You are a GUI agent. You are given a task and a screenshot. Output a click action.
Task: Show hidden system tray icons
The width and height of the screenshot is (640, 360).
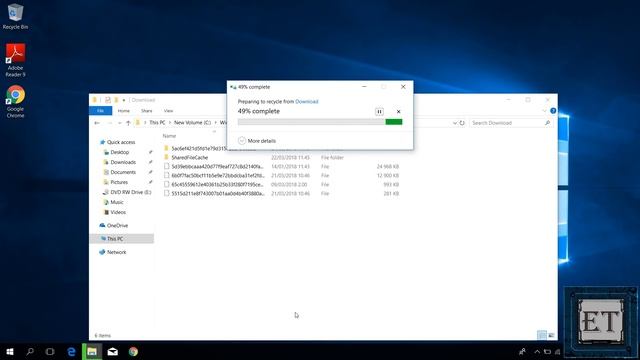(x=537, y=351)
